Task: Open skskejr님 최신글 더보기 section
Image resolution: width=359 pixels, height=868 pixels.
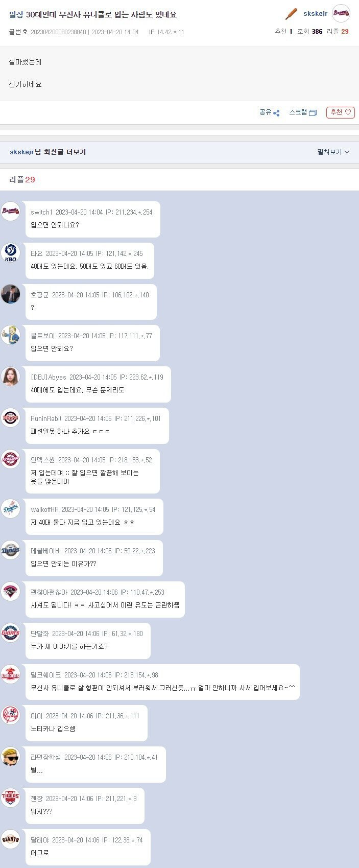Action: [48, 152]
